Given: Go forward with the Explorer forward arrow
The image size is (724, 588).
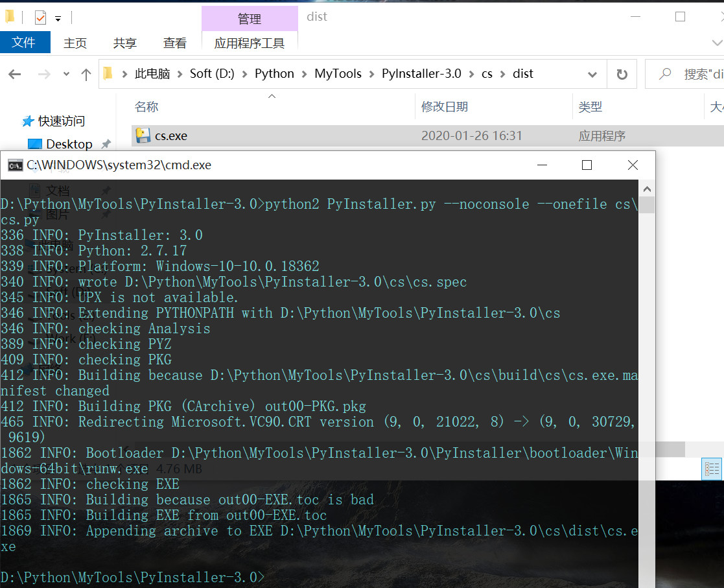Looking at the screenshot, I should pyautogui.click(x=44, y=74).
